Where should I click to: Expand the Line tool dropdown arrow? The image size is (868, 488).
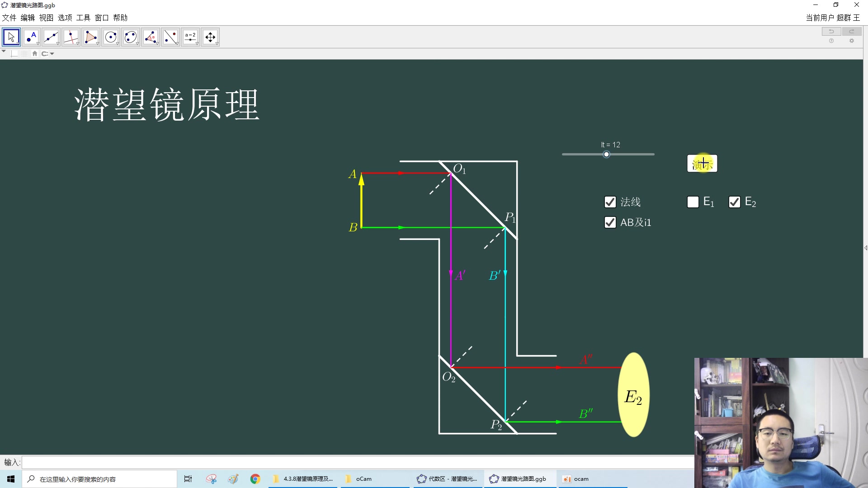point(58,44)
